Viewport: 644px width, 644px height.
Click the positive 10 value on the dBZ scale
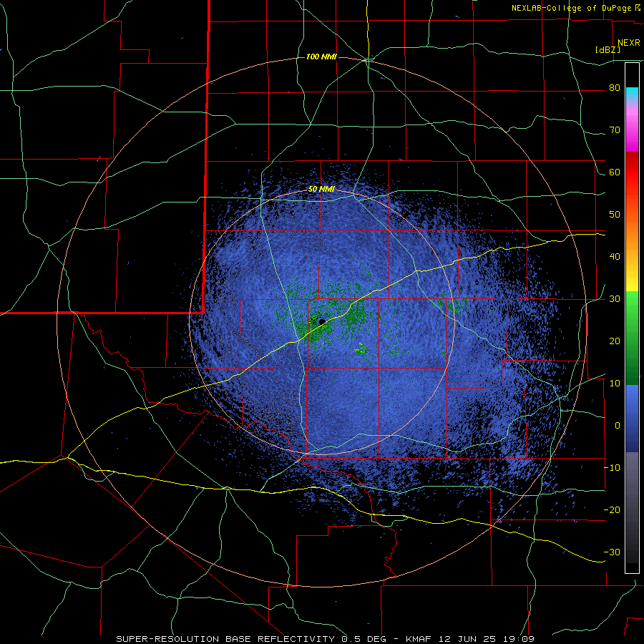[x=615, y=383]
